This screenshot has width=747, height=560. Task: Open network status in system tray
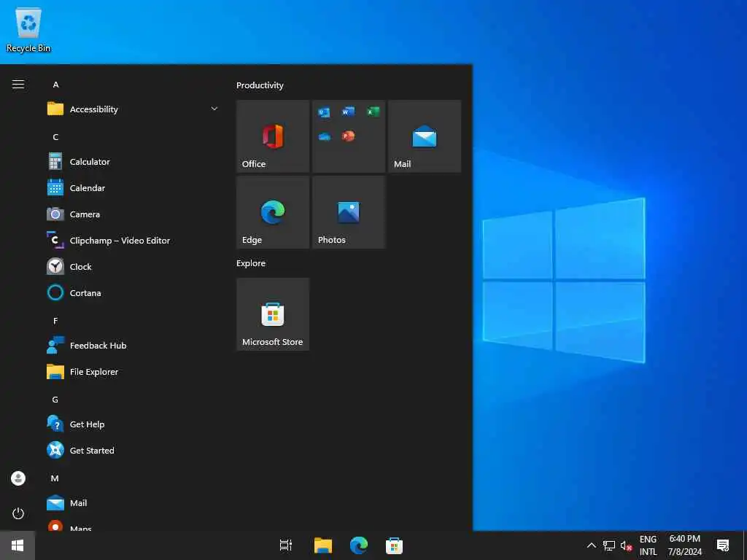pyautogui.click(x=609, y=545)
